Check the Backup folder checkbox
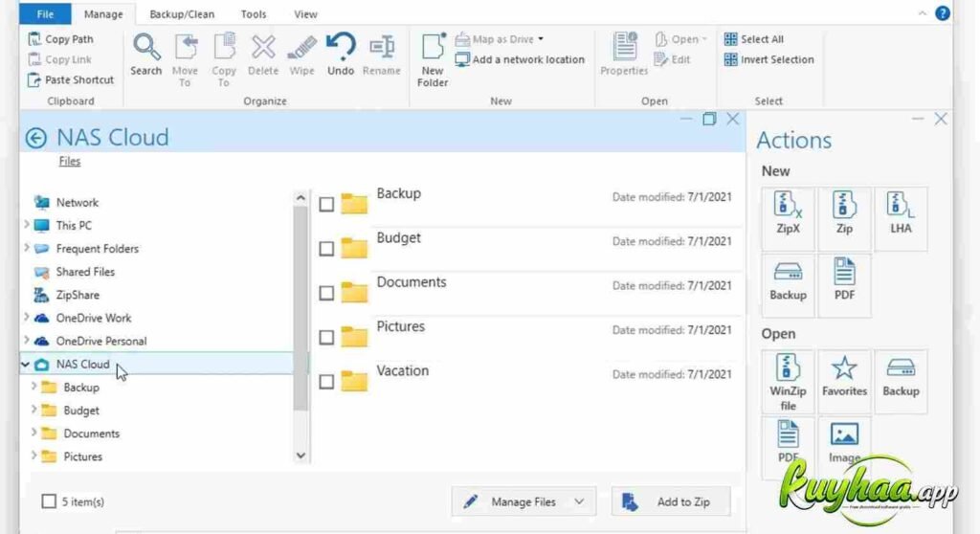Screen dimensions: 980x534 tap(326, 205)
